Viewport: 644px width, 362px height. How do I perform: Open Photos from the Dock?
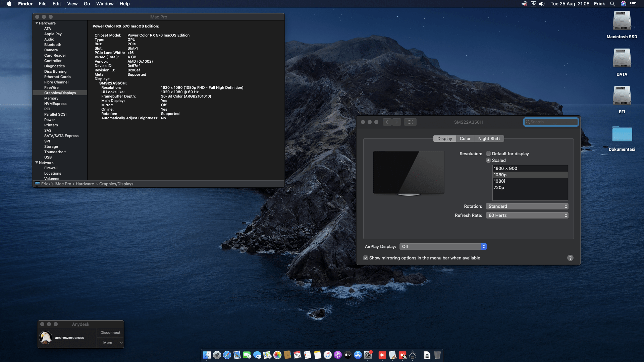(277, 355)
